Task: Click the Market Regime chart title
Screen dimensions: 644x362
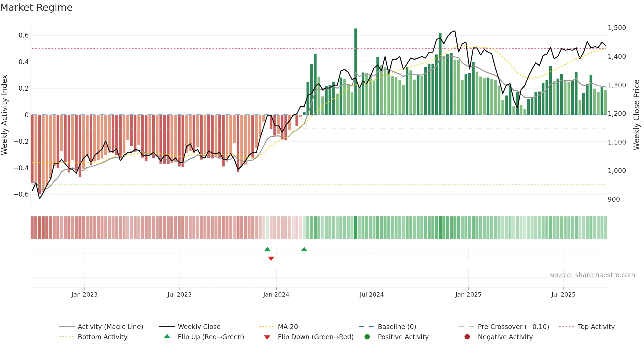Action: [x=36, y=8]
